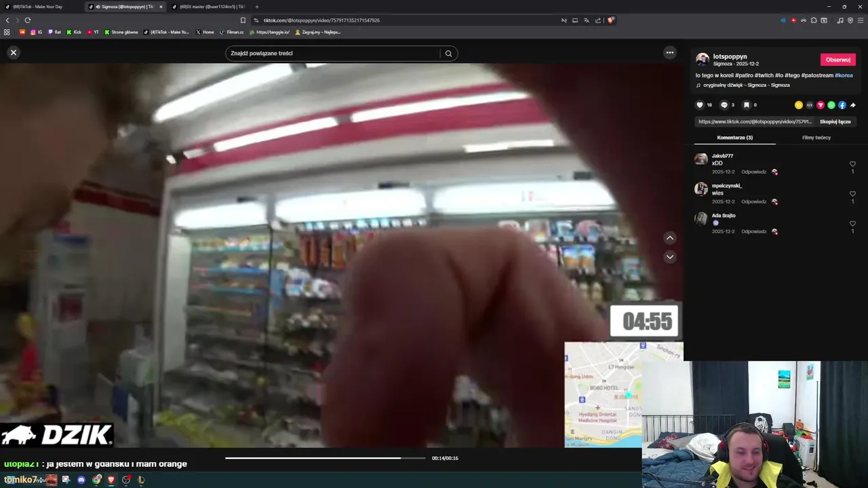Open Brave from the taskbar
The image size is (868, 488).
click(x=111, y=480)
